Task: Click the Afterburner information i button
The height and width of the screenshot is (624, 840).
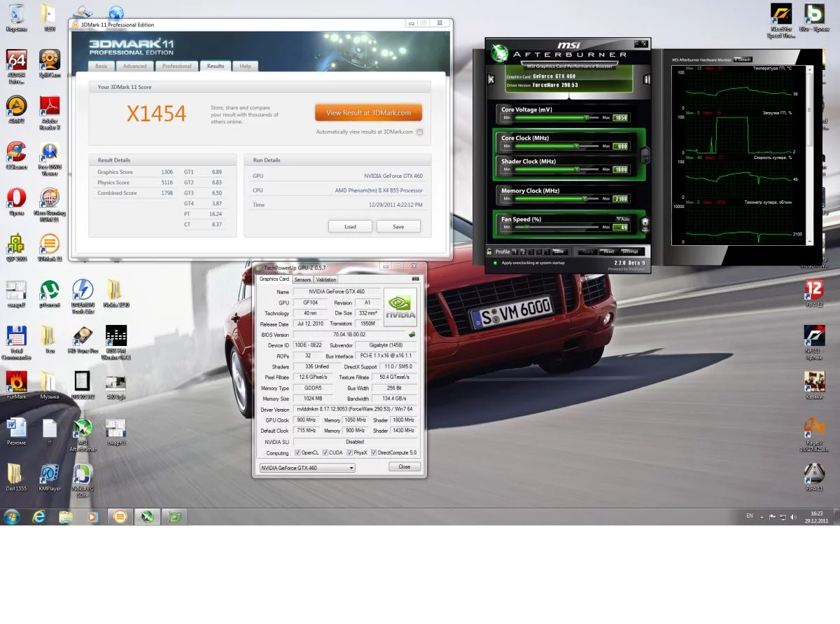Action: (647, 80)
